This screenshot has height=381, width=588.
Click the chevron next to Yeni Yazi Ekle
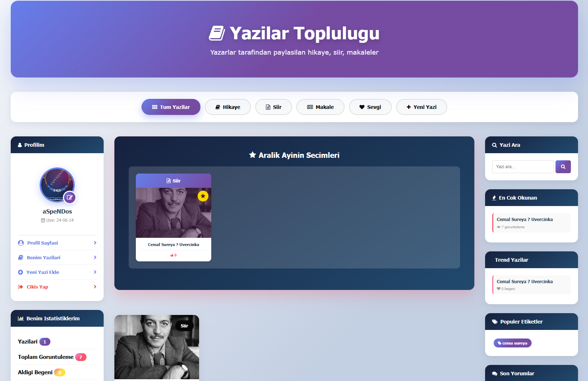click(95, 272)
